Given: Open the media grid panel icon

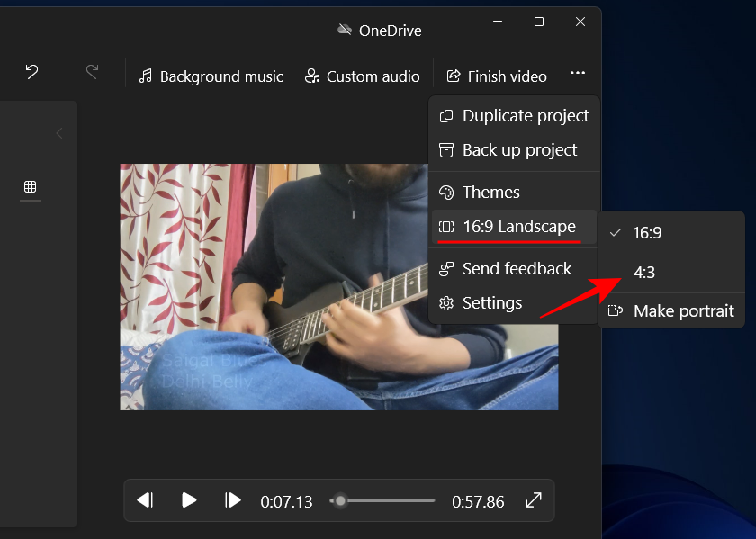Looking at the screenshot, I should pyautogui.click(x=31, y=187).
